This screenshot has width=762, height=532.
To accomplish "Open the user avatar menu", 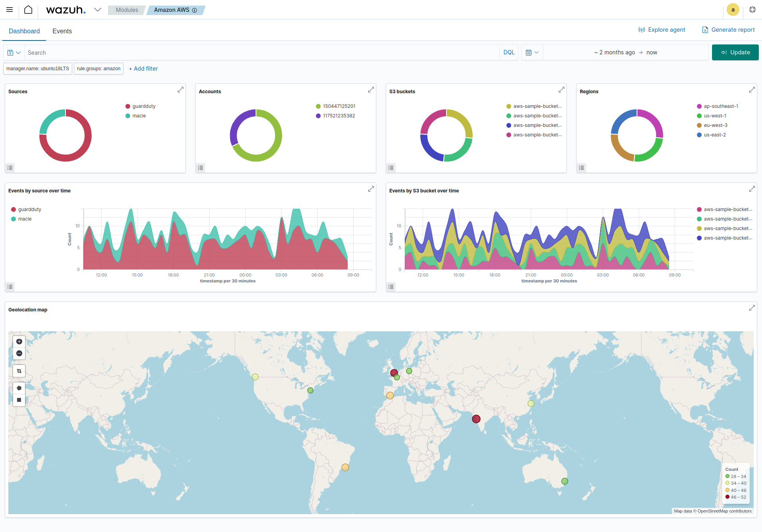I will tap(733, 10).
